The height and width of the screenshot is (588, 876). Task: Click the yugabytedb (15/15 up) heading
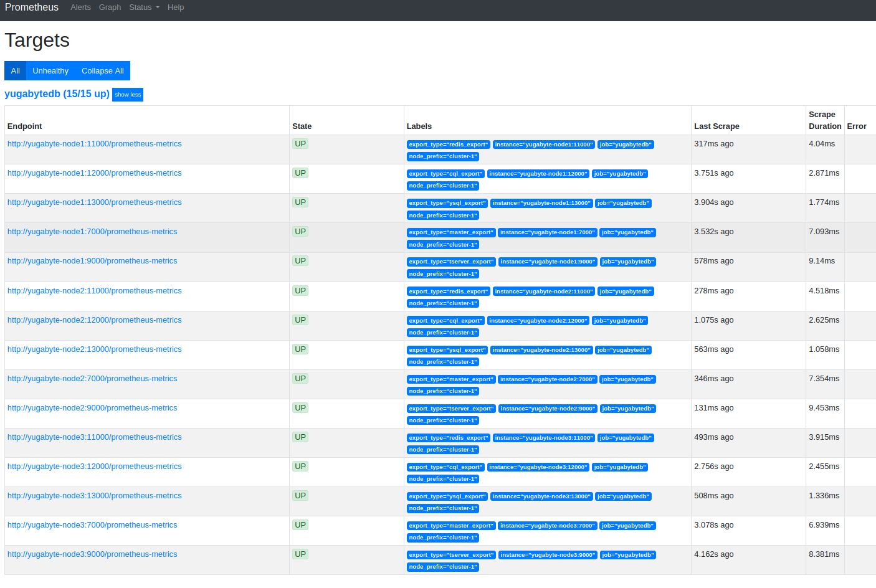(57, 94)
